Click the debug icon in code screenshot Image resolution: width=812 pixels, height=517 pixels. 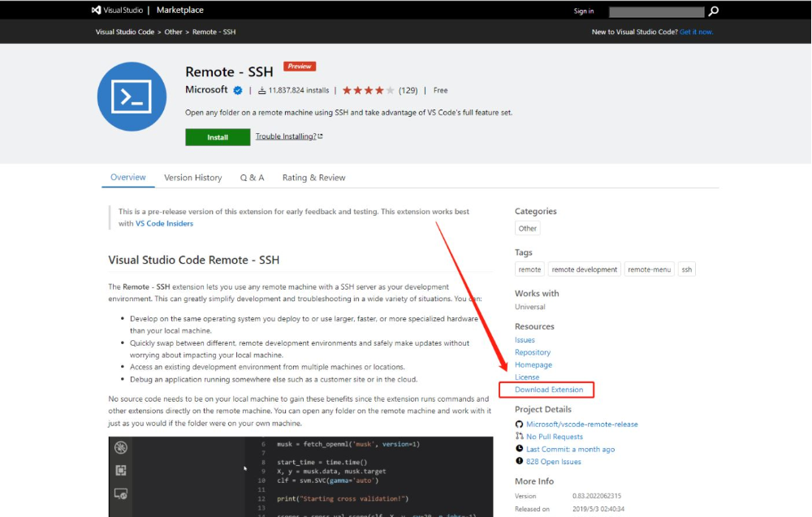click(121, 448)
